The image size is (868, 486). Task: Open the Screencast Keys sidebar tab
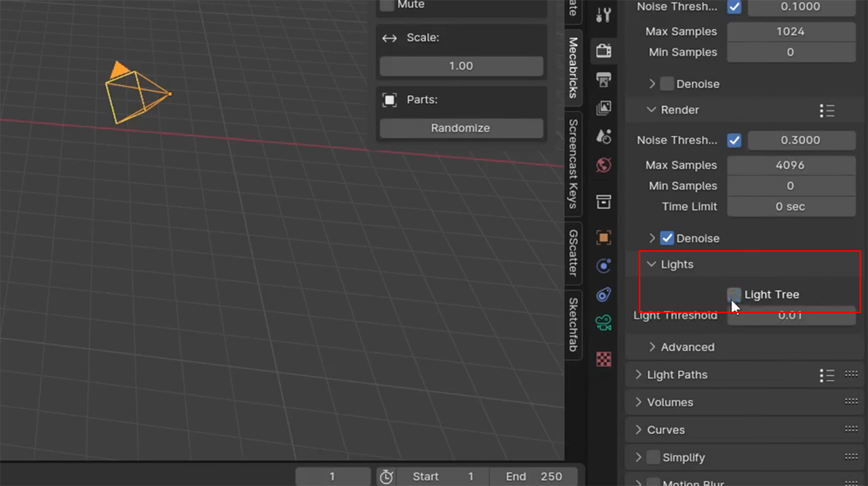(x=572, y=163)
